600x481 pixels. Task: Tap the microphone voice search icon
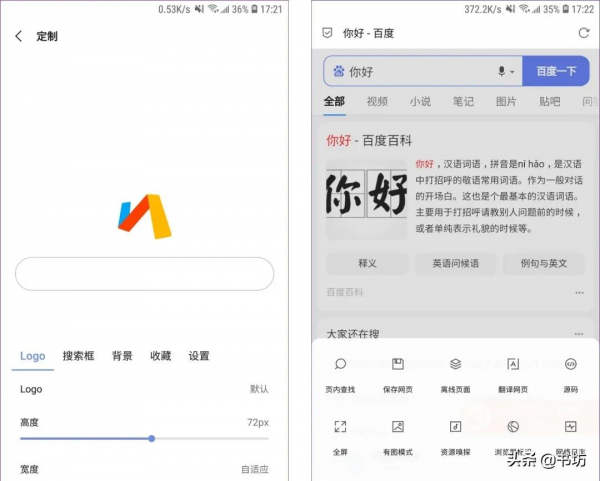501,71
